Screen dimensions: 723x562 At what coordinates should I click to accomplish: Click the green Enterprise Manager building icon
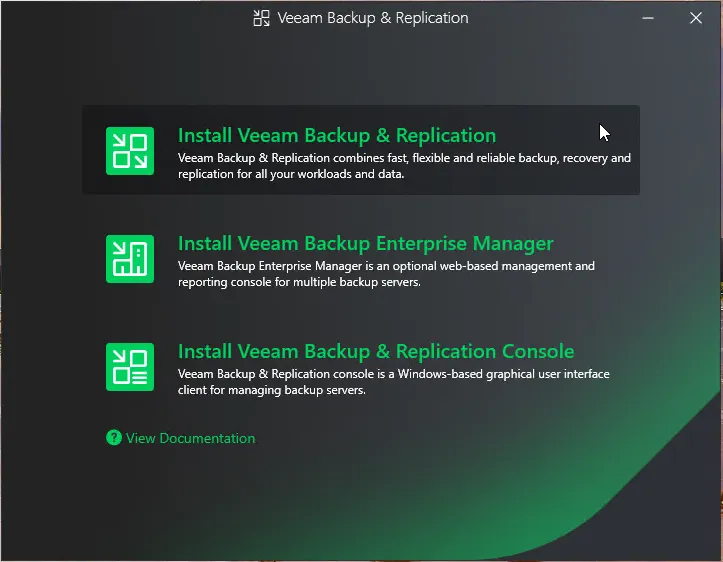130,259
